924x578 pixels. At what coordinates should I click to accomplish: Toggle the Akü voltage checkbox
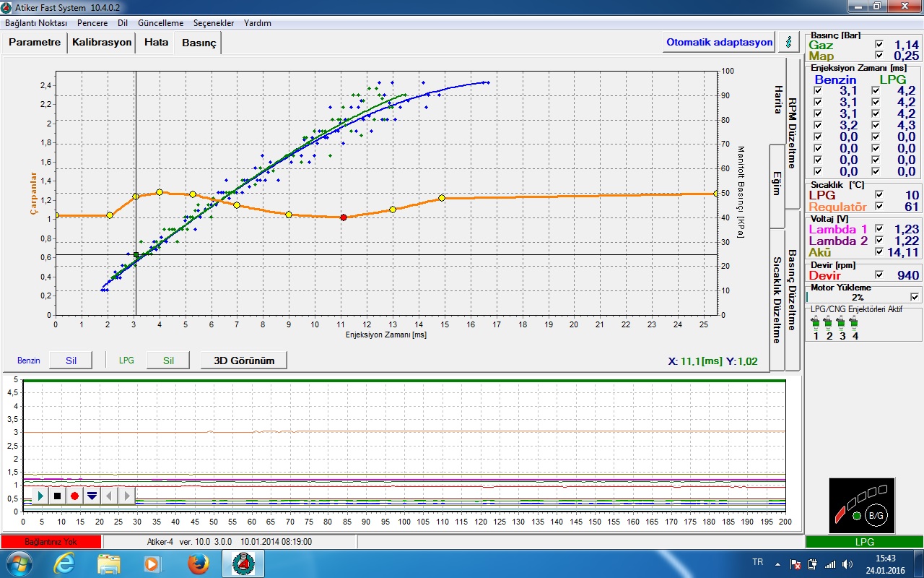879,252
